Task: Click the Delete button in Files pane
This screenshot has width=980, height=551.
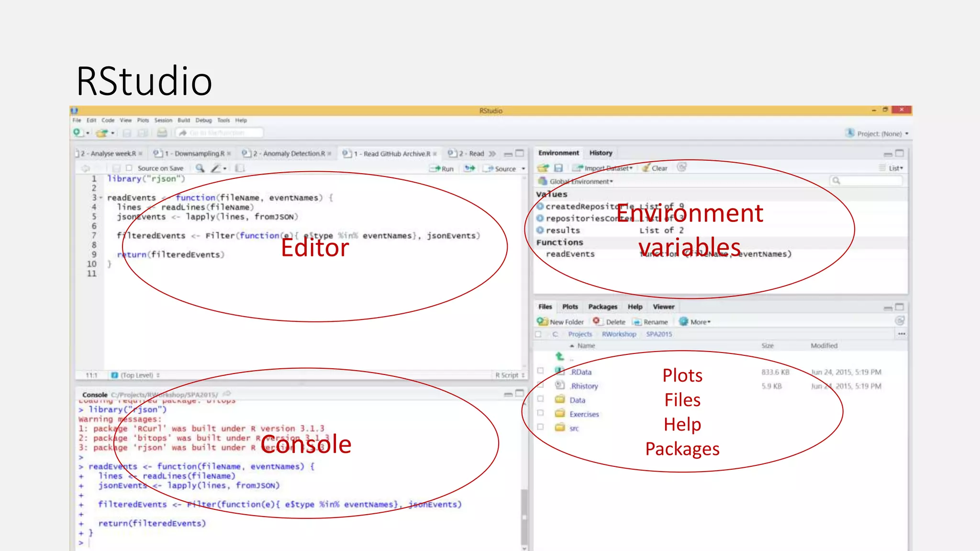Action: pos(609,322)
